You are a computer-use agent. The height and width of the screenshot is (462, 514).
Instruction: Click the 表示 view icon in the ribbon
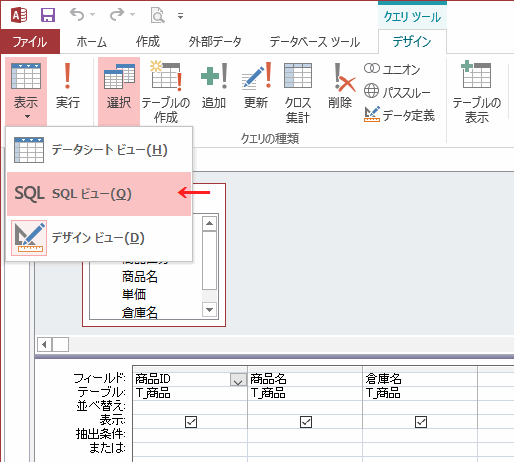click(x=26, y=76)
